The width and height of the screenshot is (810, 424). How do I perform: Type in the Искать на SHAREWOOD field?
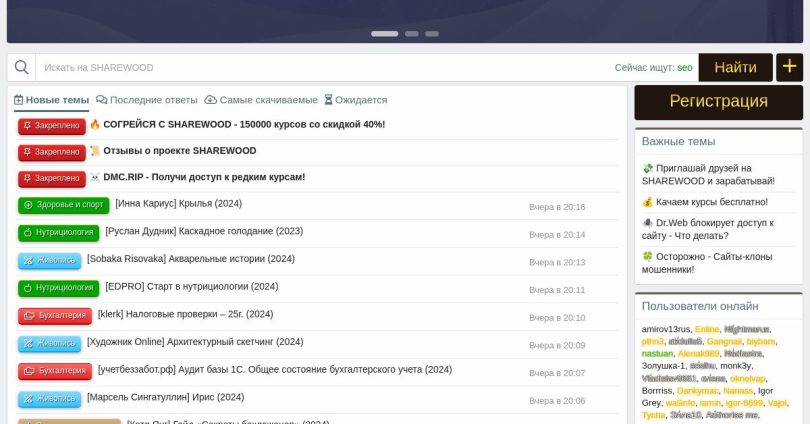pyautogui.click(x=320, y=67)
